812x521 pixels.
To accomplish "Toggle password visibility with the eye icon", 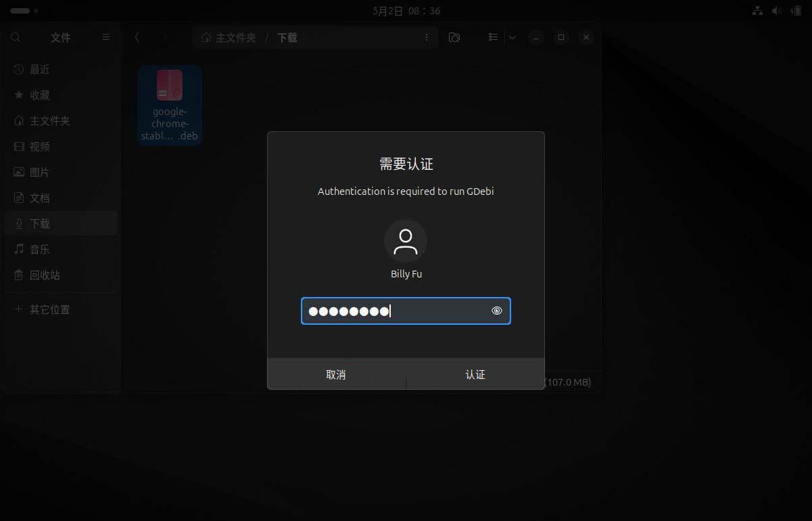I will click(497, 311).
